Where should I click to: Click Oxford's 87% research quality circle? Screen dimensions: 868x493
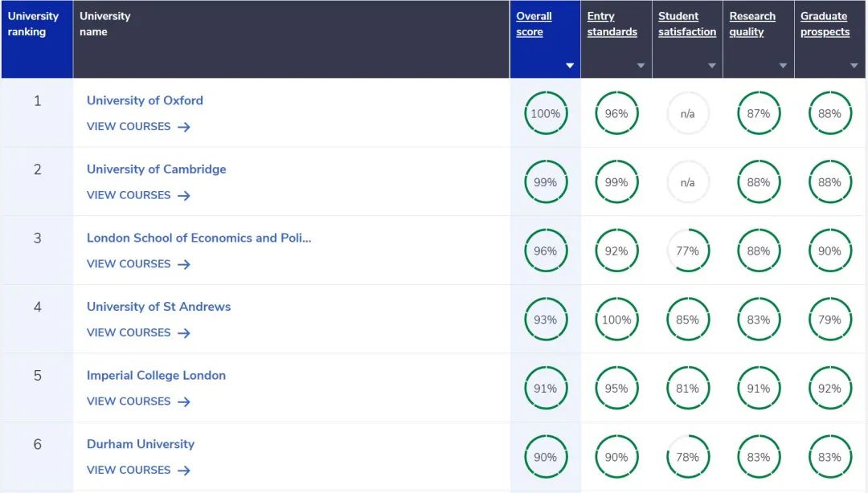759,113
